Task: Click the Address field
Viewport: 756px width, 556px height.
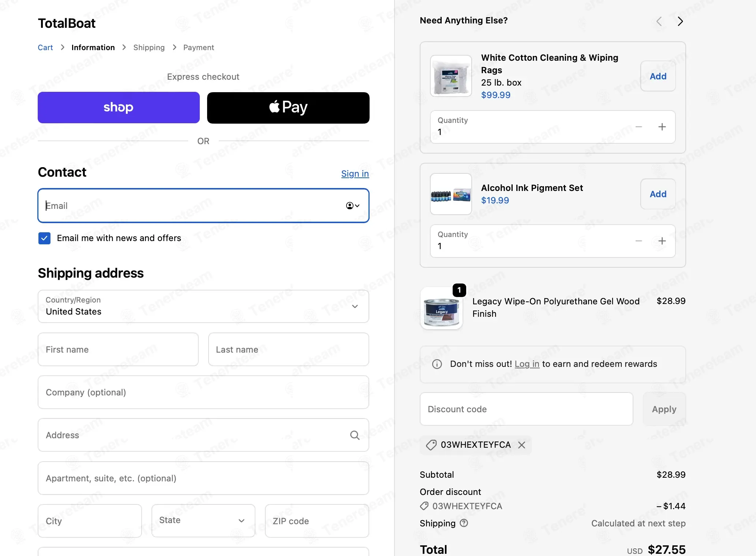Action: 203,435
